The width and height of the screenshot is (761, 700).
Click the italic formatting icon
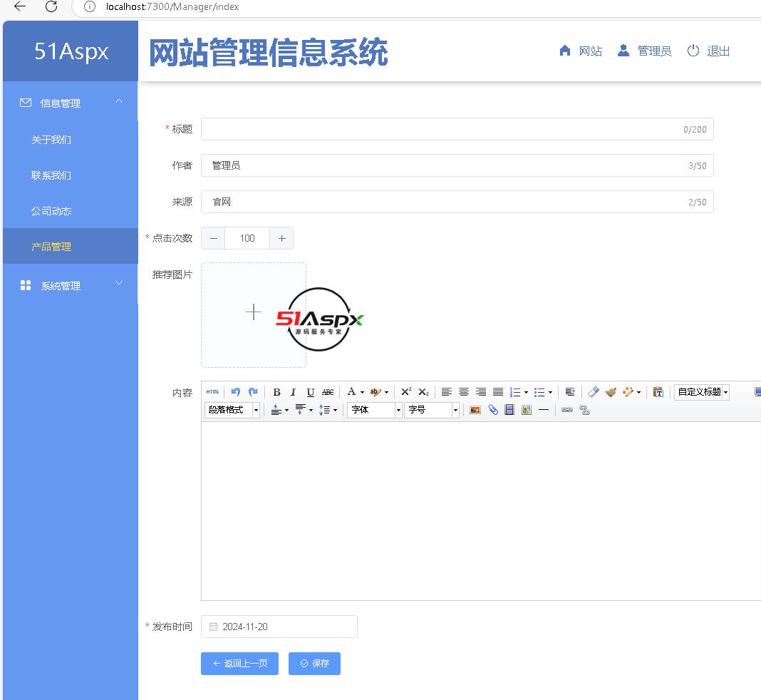point(293,392)
